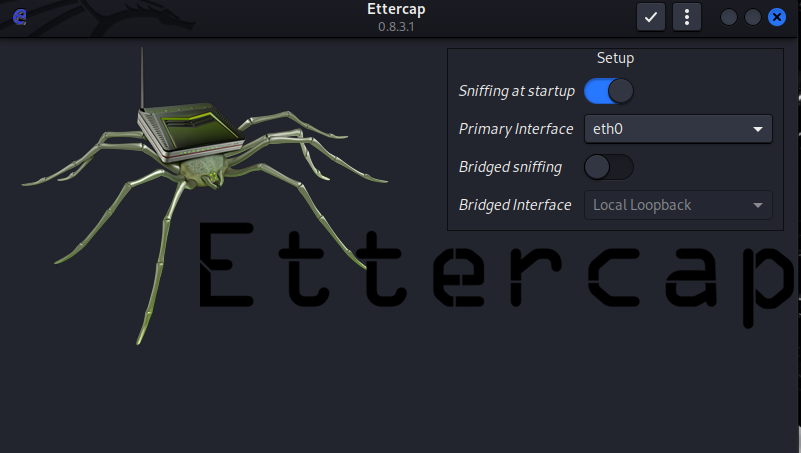Minimize the Ettercap window
Image resolution: width=801 pixels, height=453 pixels.
(x=728, y=17)
